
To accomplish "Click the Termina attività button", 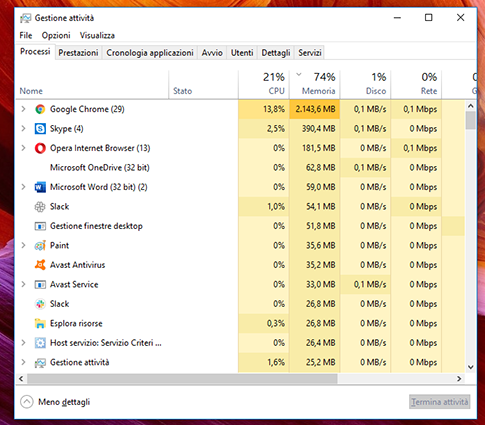I will tap(440, 402).
